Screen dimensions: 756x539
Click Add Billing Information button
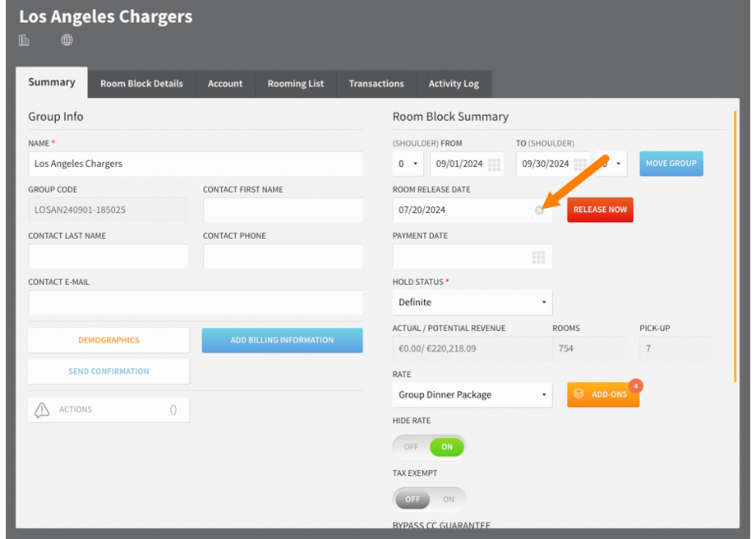click(282, 340)
